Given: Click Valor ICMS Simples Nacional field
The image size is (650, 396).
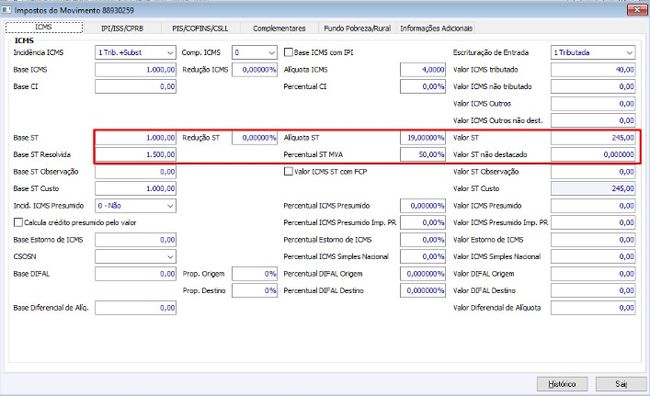Looking at the screenshot, I should 593,257.
